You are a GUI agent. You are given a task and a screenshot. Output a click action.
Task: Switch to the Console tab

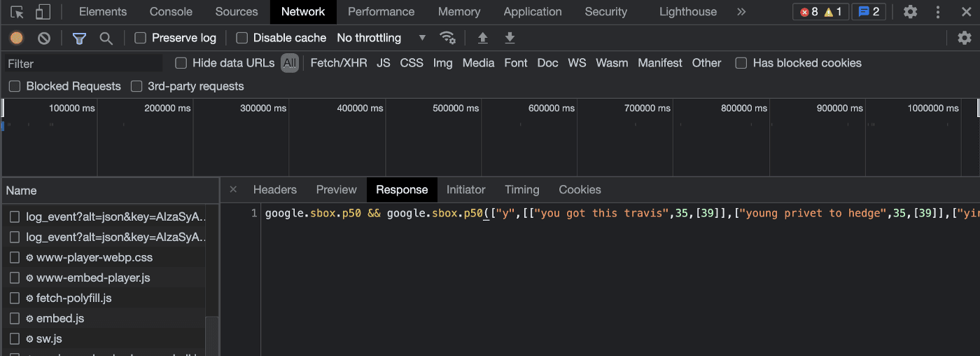[x=171, y=12]
